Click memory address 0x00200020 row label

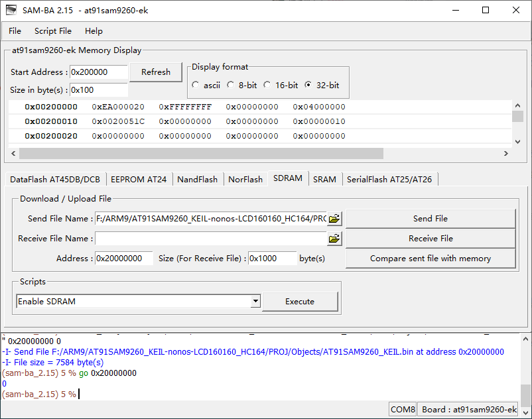click(51, 136)
